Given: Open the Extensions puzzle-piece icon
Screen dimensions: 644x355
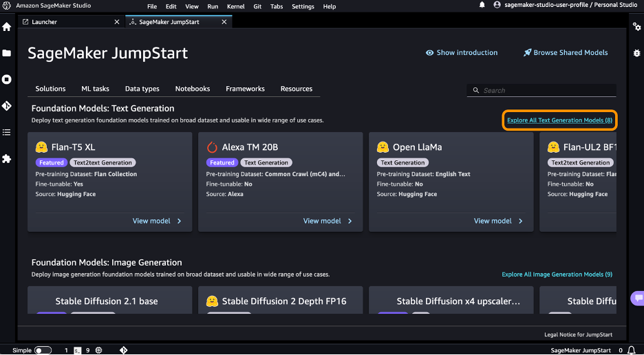Looking at the screenshot, I should (x=7, y=159).
